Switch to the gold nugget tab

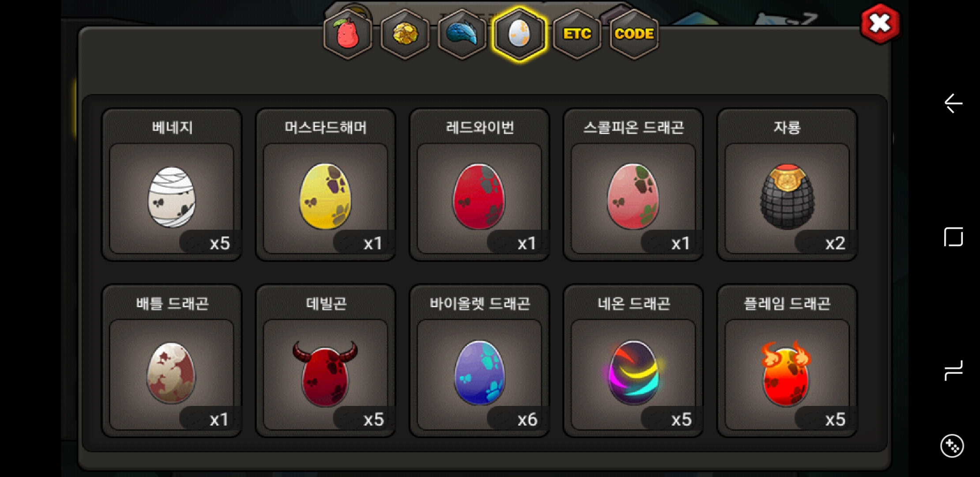pos(405,34)
